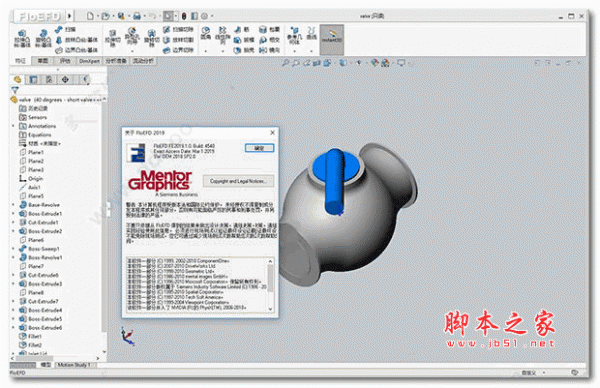Switch to the DimXpert ribbon tab
Viewport: 600px width, 388px height.
pyautogui.click(x=89, y=61)
